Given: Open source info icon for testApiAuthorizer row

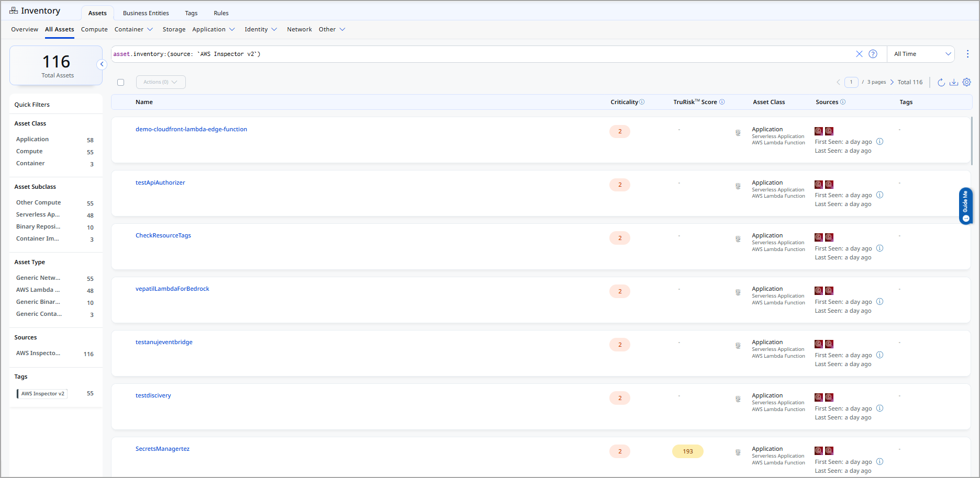Looking at the screenshot, I should point(879,195).
